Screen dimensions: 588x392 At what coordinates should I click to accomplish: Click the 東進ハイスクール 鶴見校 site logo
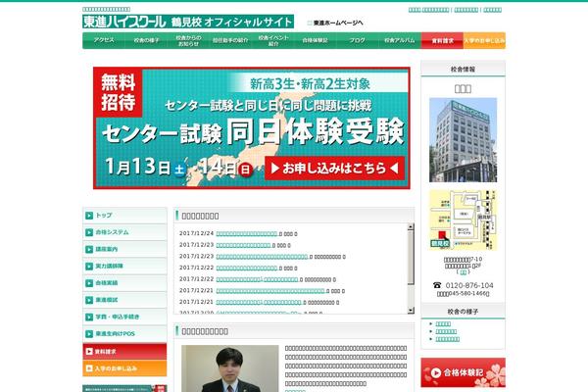188,22
